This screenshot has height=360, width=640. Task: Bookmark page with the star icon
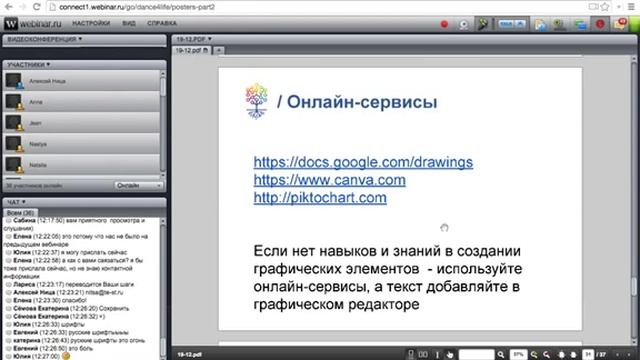605,7
